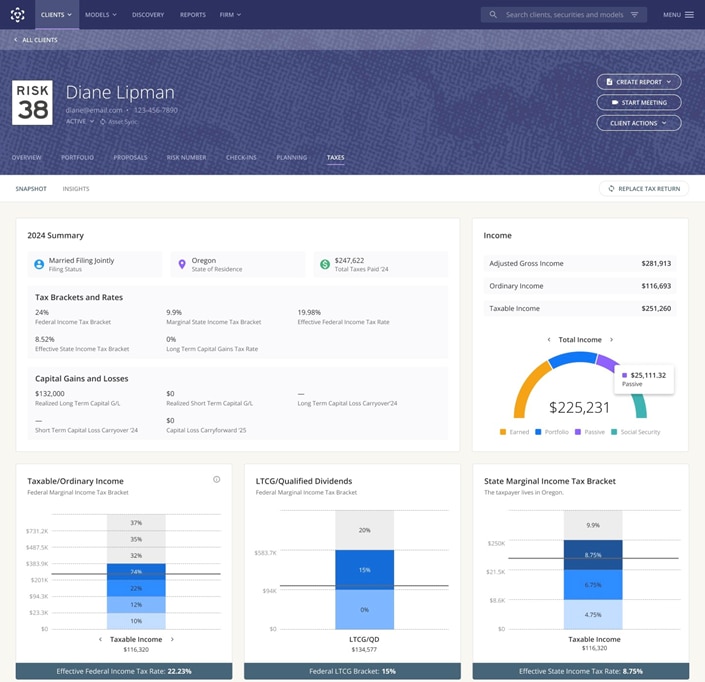Screen dimensions: 705x682
Task: Click the 24% bracket segment in the federal chart
Action: click(136, 572)
